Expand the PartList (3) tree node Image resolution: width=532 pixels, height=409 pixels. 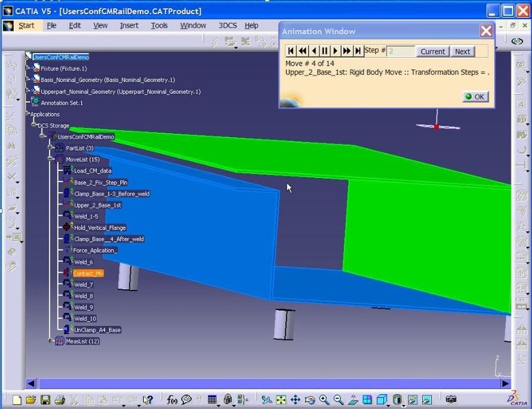click(50, 149)
